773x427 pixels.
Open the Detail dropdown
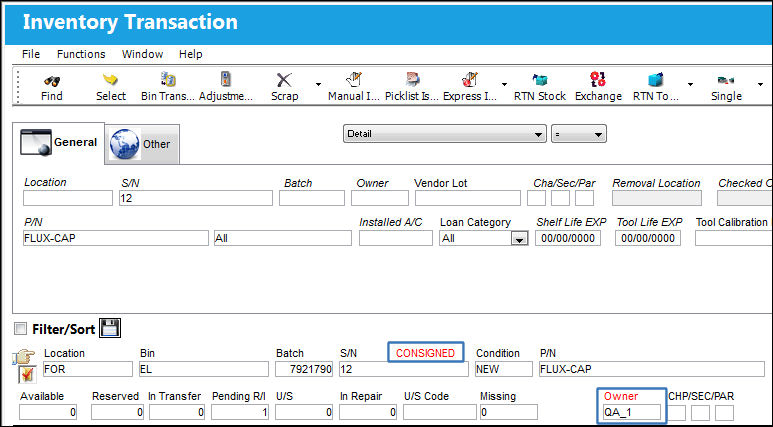[445, 134]
